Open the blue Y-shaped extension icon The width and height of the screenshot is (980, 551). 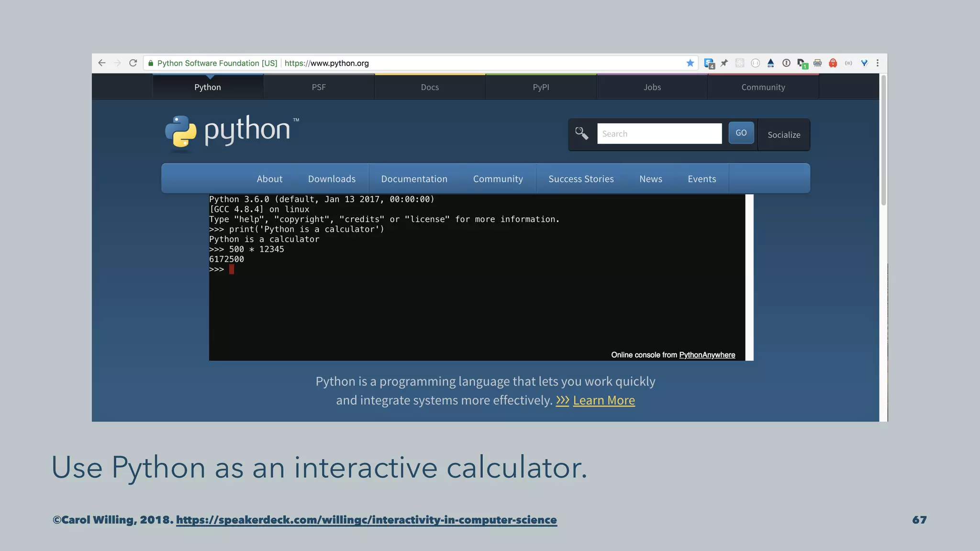click(864, 63)
